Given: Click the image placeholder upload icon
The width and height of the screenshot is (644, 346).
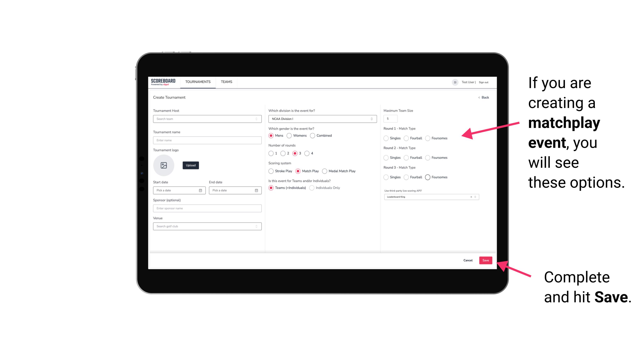Looking at the screenshot, I should 164,165.
